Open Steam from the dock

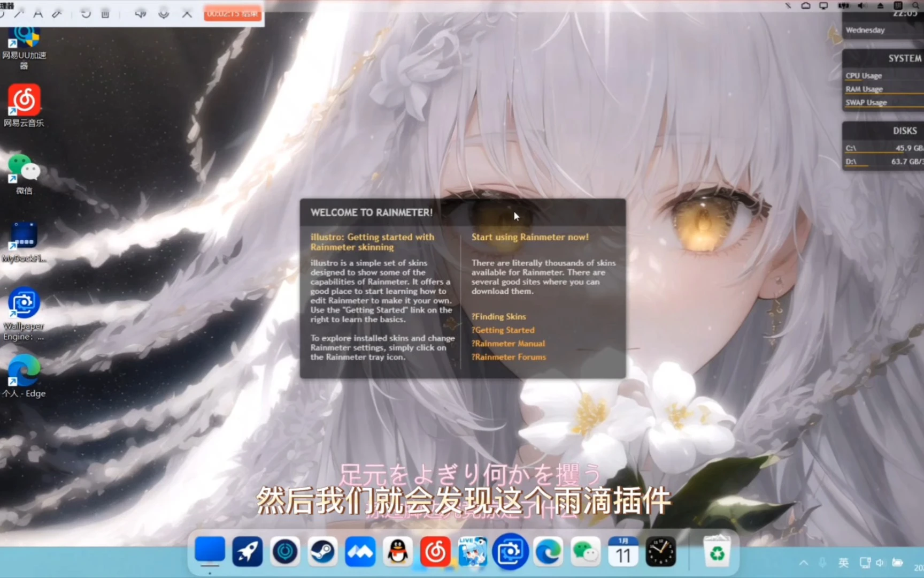click(322, 552)
